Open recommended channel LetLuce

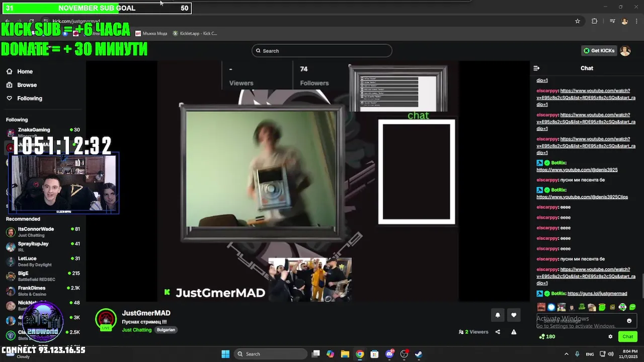[43, 261]
